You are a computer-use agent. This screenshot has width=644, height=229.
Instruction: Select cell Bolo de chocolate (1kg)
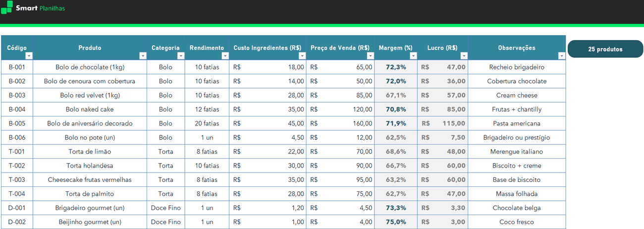click(x=90, y=67)
